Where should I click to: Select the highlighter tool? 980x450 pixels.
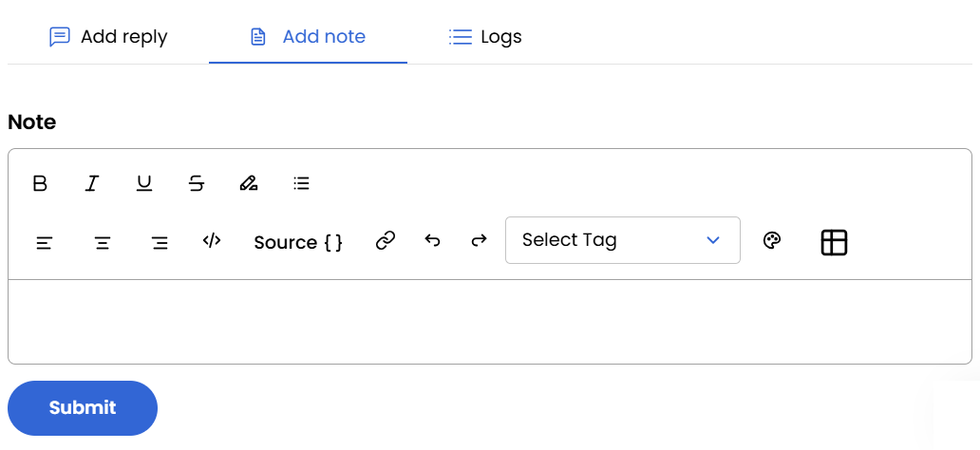249,183
